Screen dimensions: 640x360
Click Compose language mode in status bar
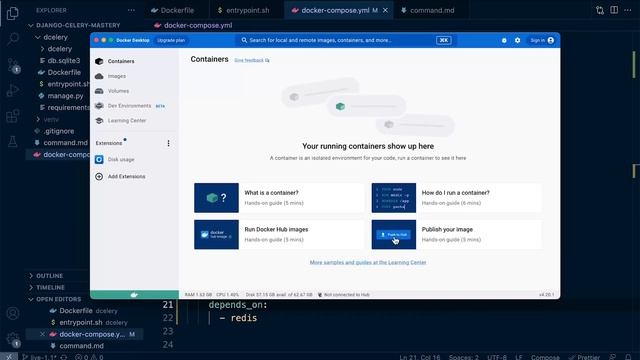[x=545, y=357]
